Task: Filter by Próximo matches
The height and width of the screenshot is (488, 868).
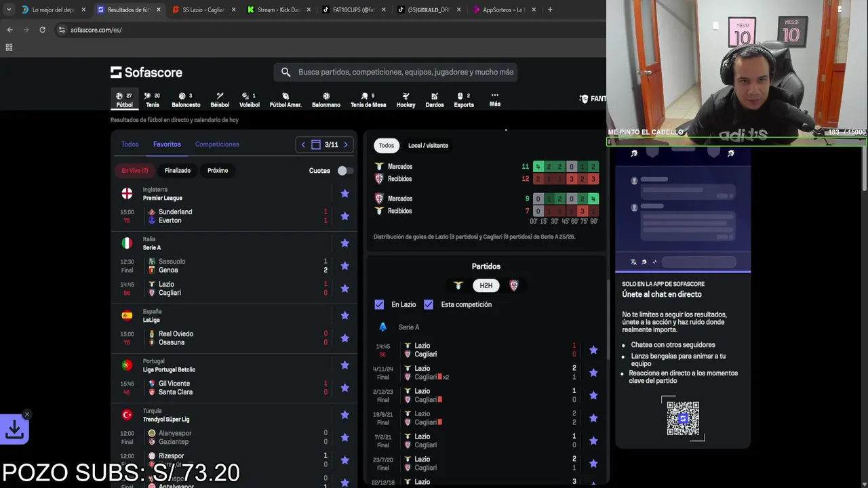Action: click(218, 171)
